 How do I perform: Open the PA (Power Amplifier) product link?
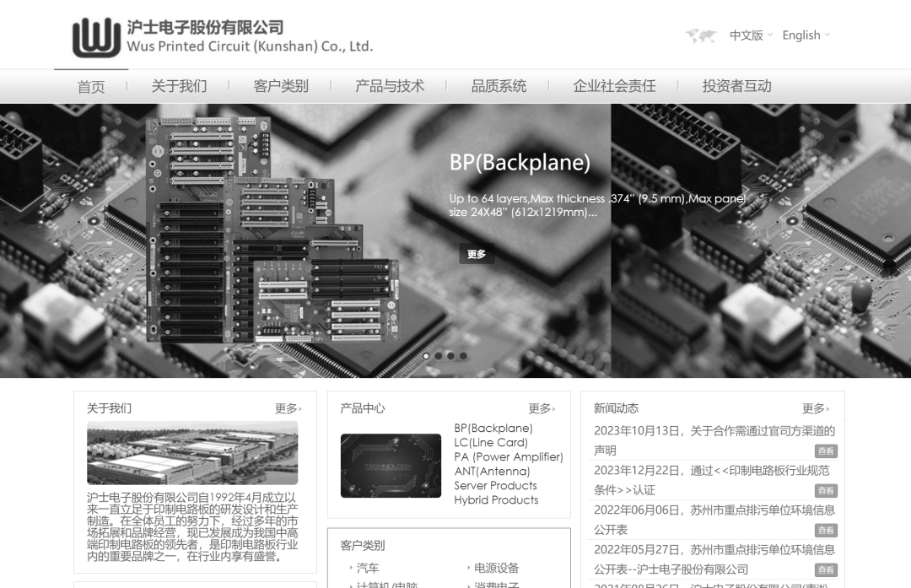[508, 457]
